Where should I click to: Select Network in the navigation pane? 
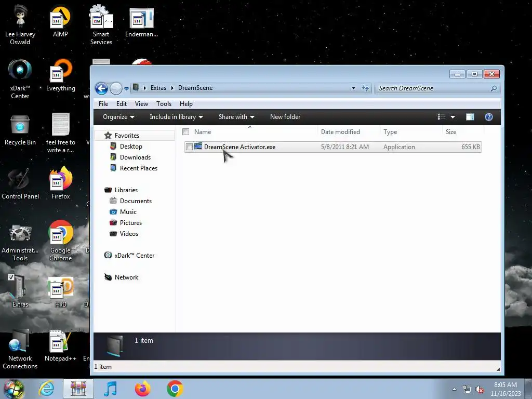(127, 277)
